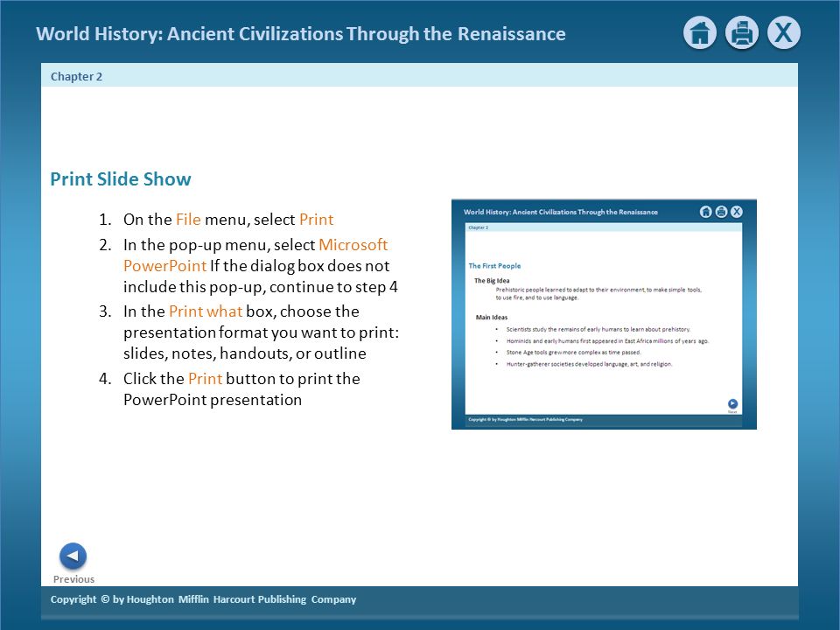
Task: Click the X icon inside thumbnail
Action: click(x=737, y=212)
